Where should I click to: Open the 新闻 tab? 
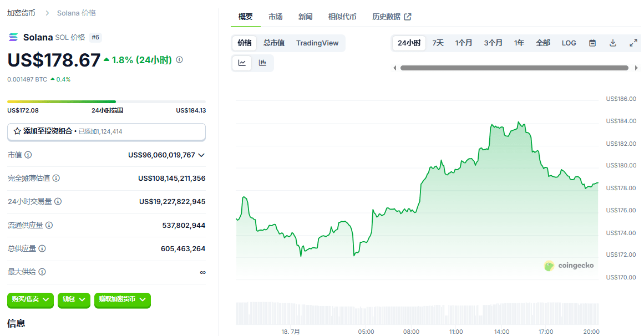click(305, 17)
